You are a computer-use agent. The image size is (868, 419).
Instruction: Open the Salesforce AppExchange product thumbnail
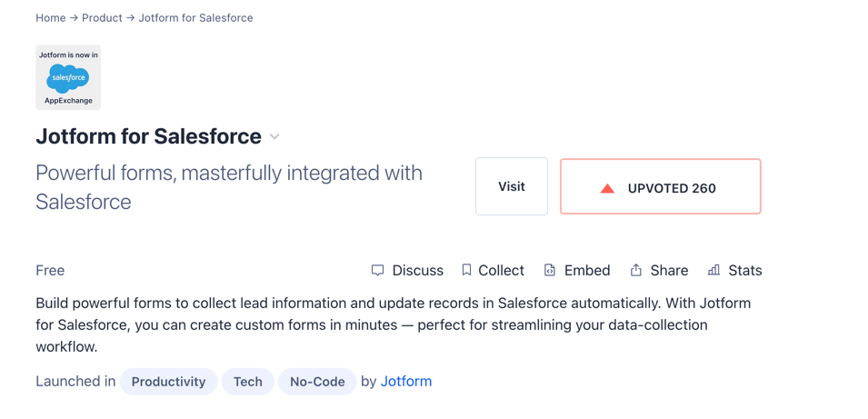[69, 77]
